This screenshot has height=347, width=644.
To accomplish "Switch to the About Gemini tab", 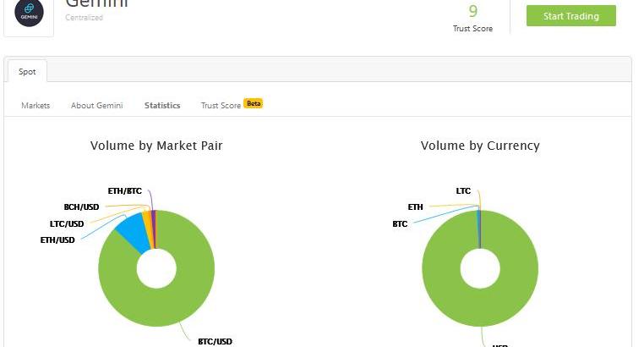I will click(96, 106).
